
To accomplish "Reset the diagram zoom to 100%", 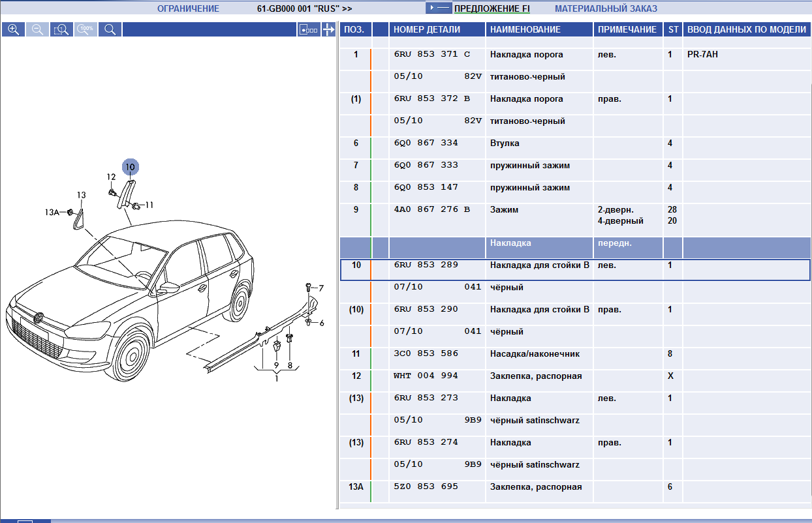I will pyautogui.click(x=86, y=29).
